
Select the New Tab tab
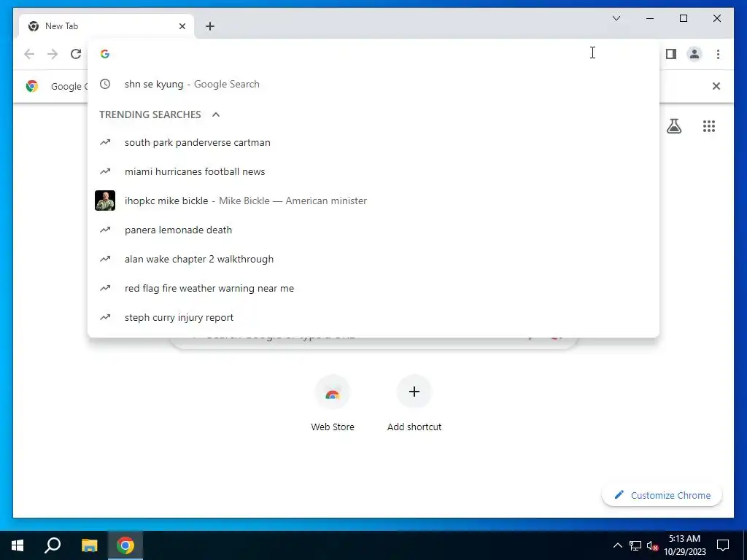tap(107, 26)
